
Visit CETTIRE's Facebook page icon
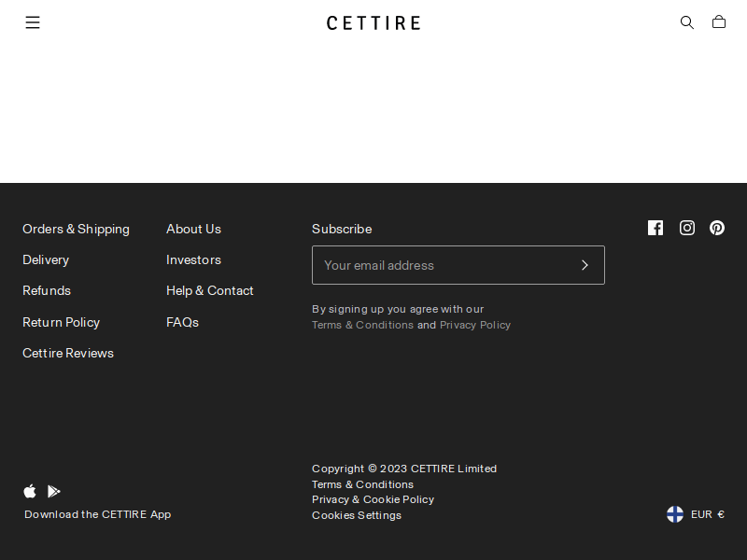[655, 228]
